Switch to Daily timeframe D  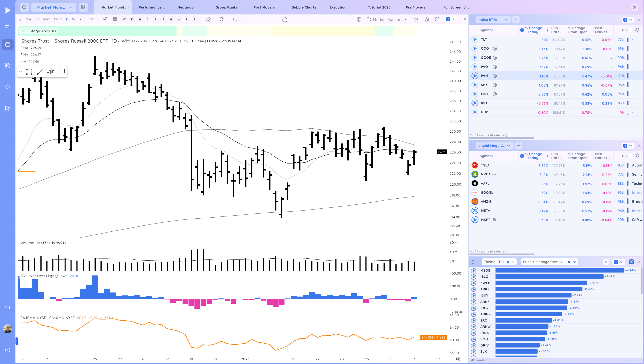(x=67, y=19)
